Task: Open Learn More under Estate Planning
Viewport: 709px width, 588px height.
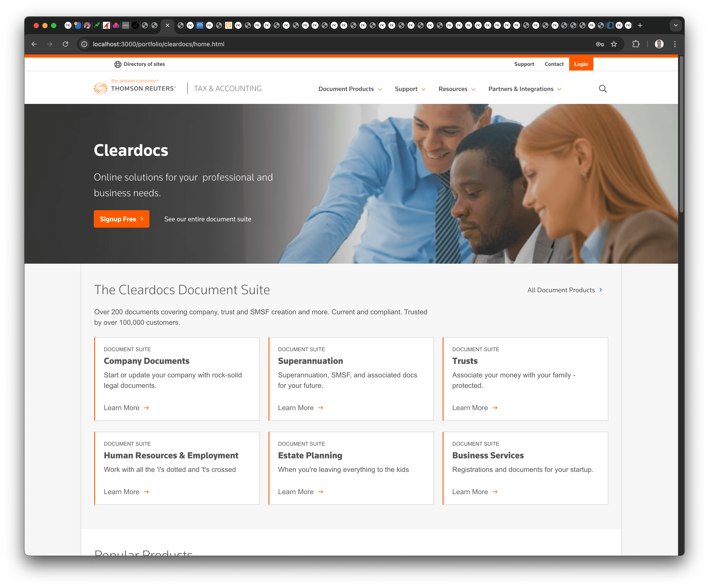Action: pos(301,492)
